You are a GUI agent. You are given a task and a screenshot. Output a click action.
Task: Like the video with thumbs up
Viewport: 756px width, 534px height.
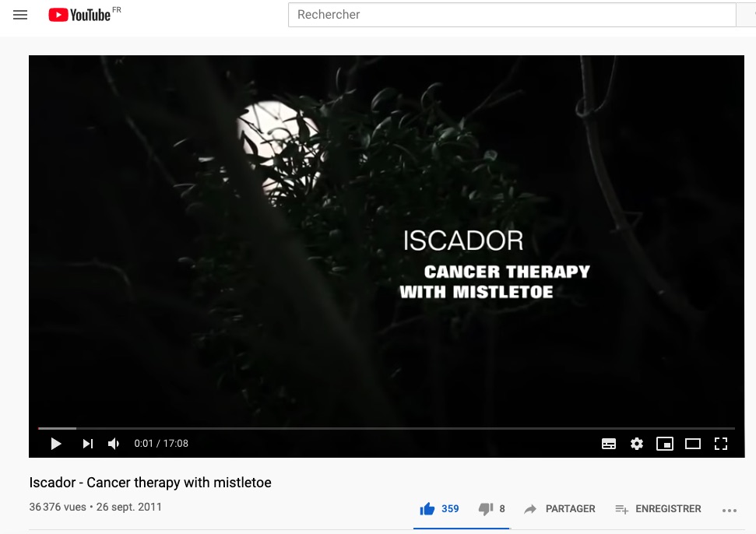point(439,509)
